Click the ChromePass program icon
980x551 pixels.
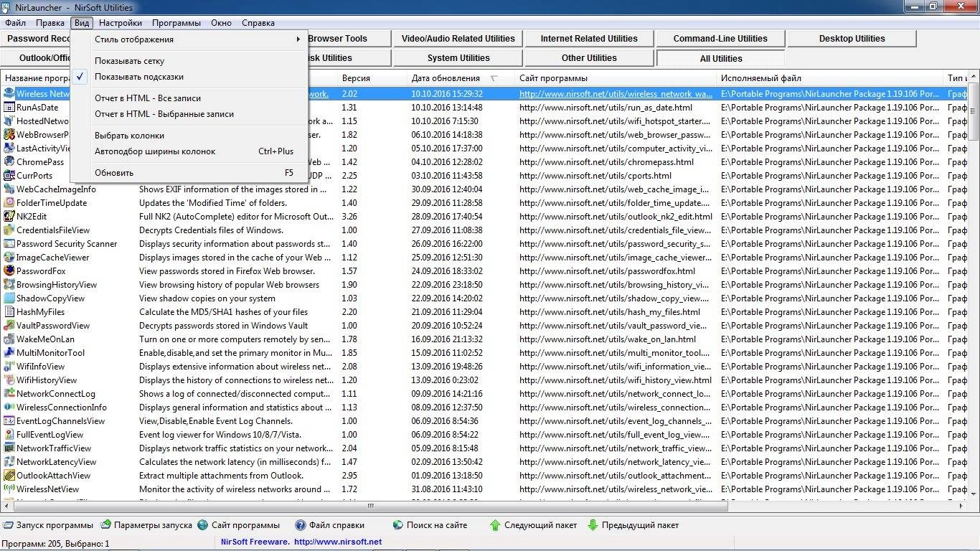(9, 162)
